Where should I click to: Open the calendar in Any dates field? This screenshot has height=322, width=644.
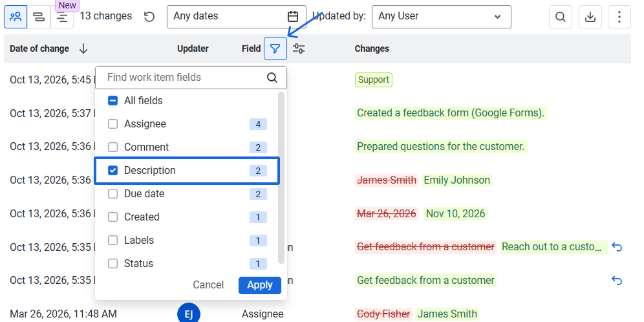293,16
